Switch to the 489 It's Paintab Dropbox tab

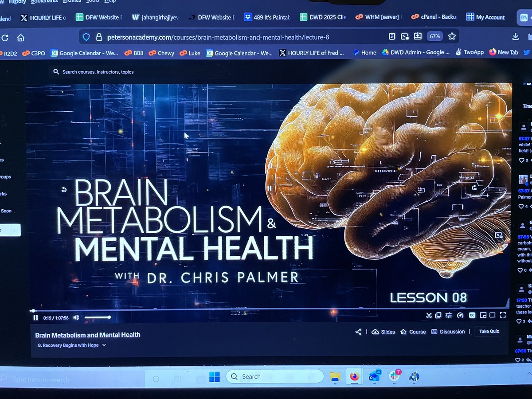[267, 18]
